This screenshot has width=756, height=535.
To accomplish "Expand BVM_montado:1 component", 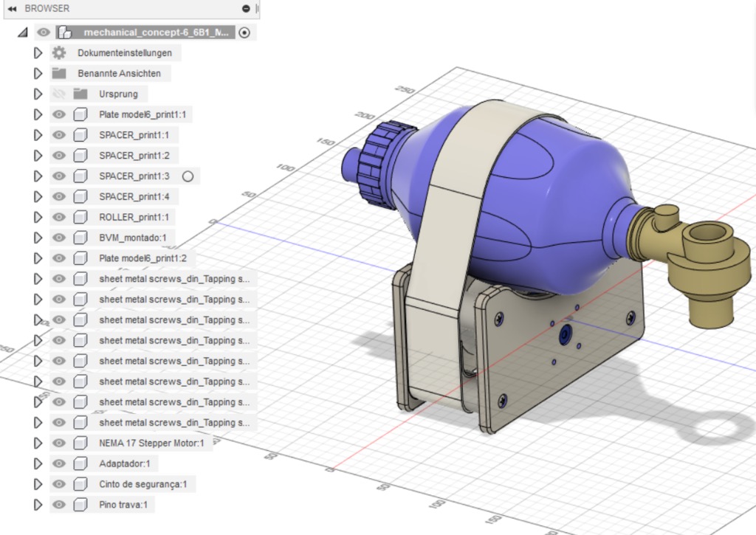I will [38, 238].
